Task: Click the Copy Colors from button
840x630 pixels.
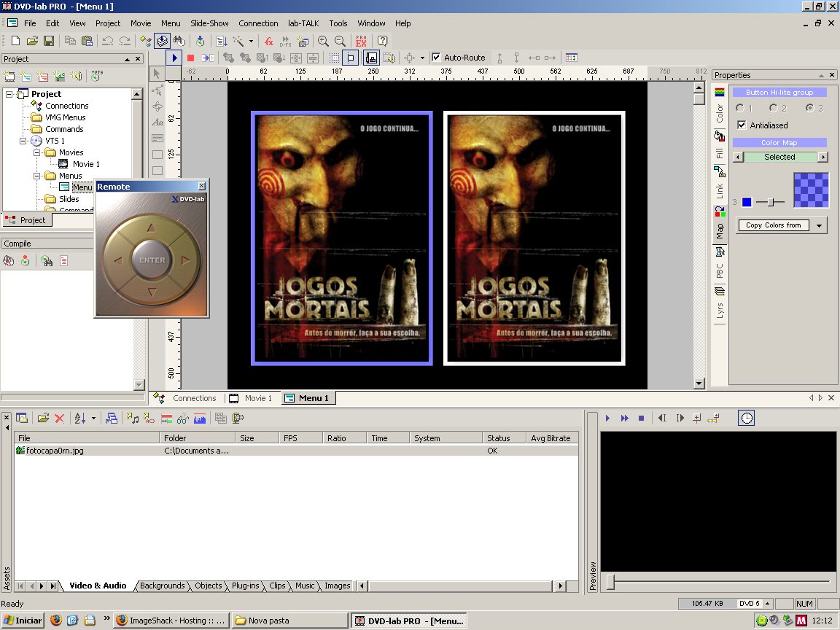Action: click(x=774, y=225)
